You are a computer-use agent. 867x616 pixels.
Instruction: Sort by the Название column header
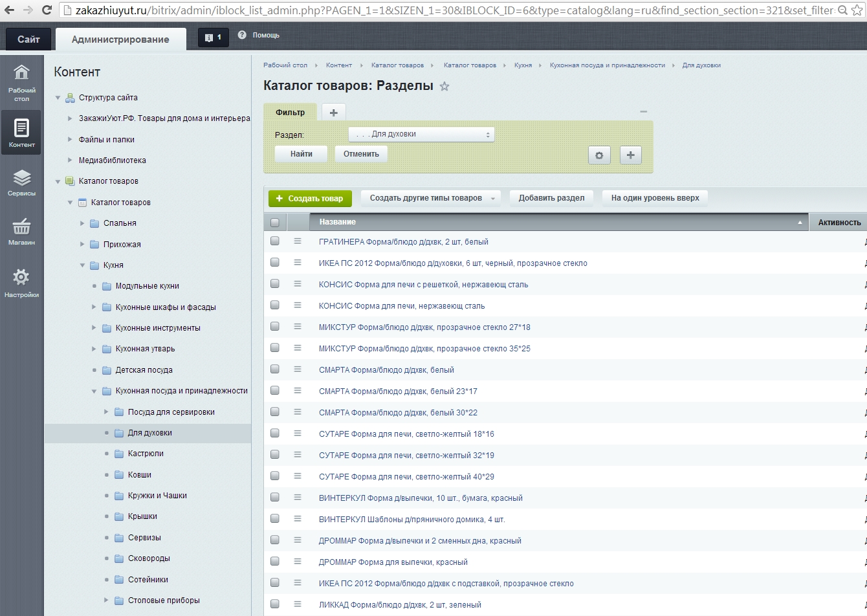(559, 222)
